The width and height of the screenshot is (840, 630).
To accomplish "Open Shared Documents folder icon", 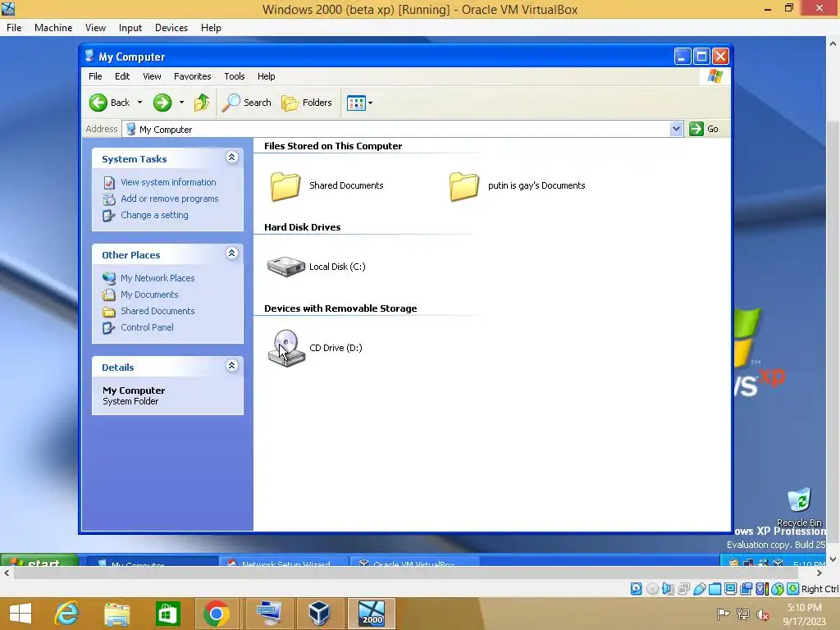I will 285,186.
